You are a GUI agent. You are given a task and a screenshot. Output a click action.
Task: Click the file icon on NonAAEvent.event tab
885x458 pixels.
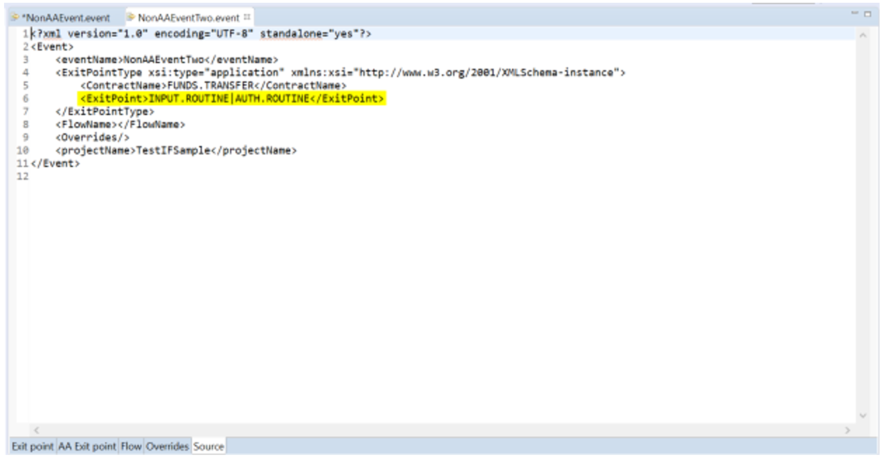[15, 18]
